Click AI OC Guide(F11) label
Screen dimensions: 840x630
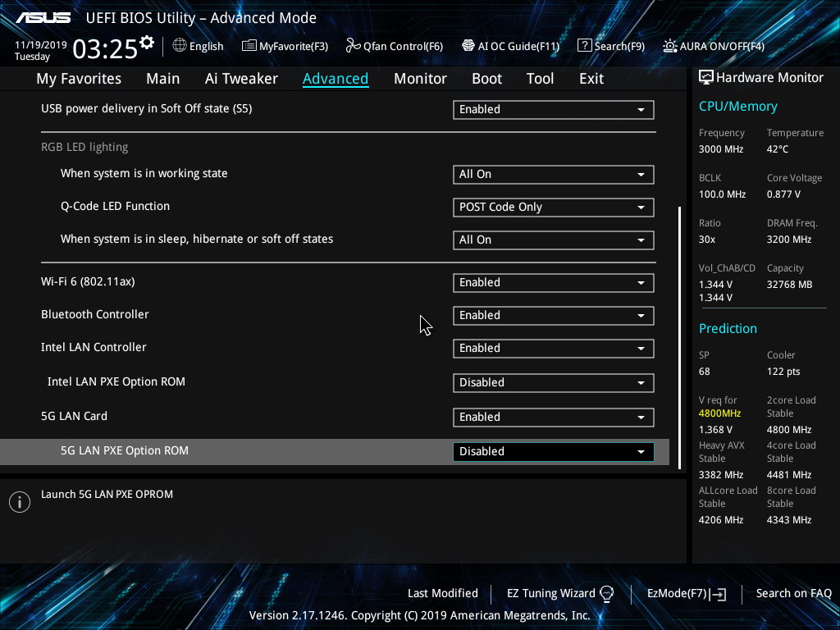tap(518, 46)
